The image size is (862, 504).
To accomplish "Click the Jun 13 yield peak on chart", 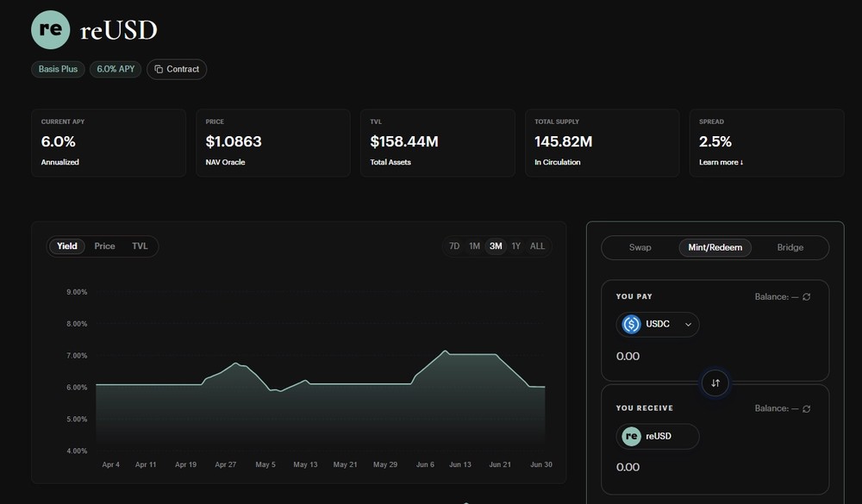I will pyautogui.click(x=446, y=352).
